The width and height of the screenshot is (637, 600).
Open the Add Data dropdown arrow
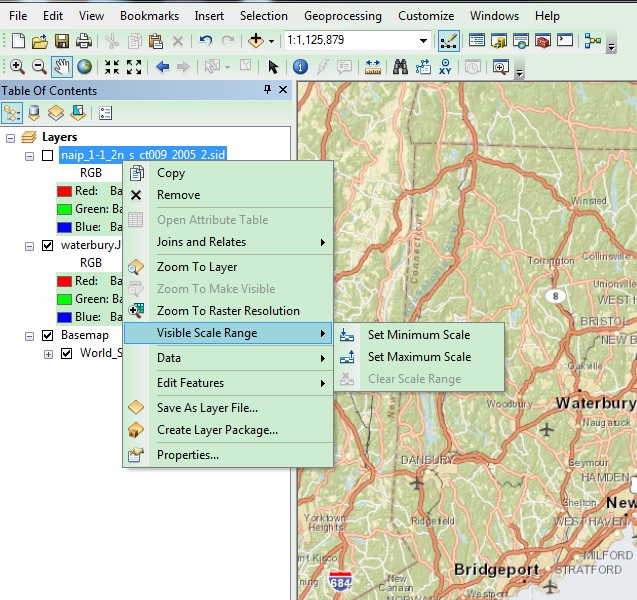click(271, 41)
